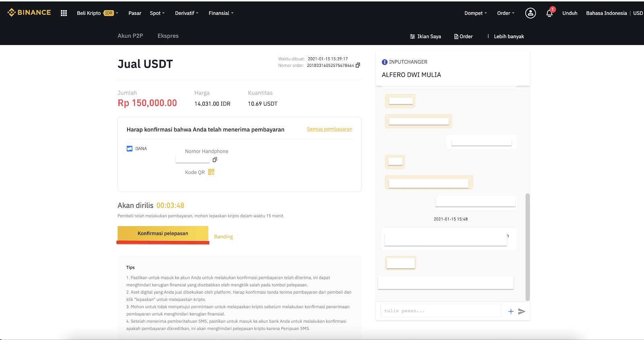Click the amount Rp 150,000.00

pyautogui.click(x=147, y=103)
